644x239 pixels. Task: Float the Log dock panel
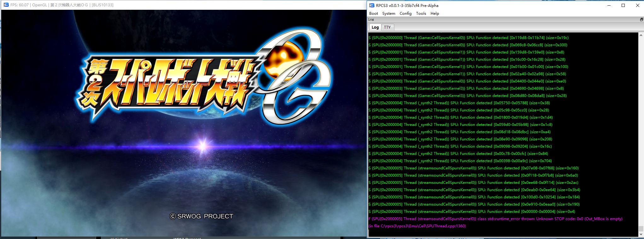click(x=641, y=20)
